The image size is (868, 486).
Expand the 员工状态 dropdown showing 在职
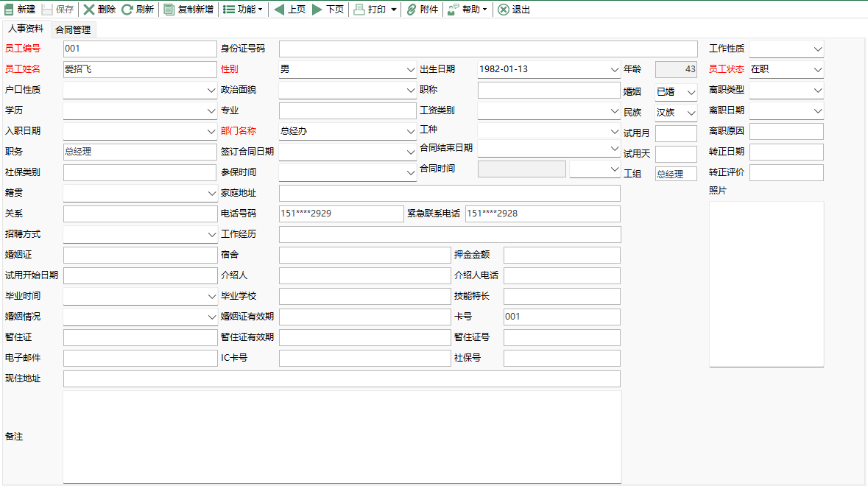point(817,70)
